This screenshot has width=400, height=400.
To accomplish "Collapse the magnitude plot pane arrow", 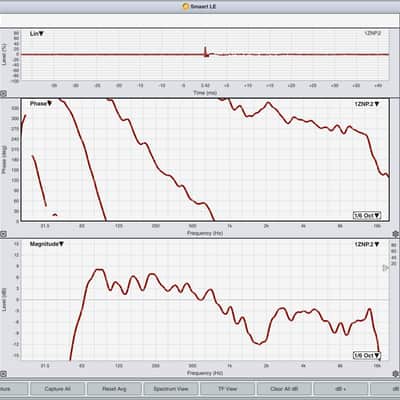I will click(3, 374).
